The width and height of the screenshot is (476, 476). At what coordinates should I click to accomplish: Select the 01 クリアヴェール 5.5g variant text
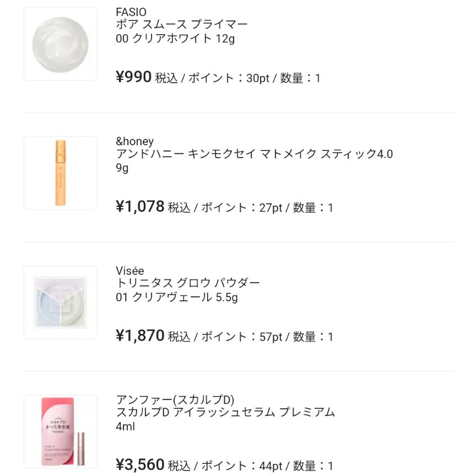click(178, 297)
